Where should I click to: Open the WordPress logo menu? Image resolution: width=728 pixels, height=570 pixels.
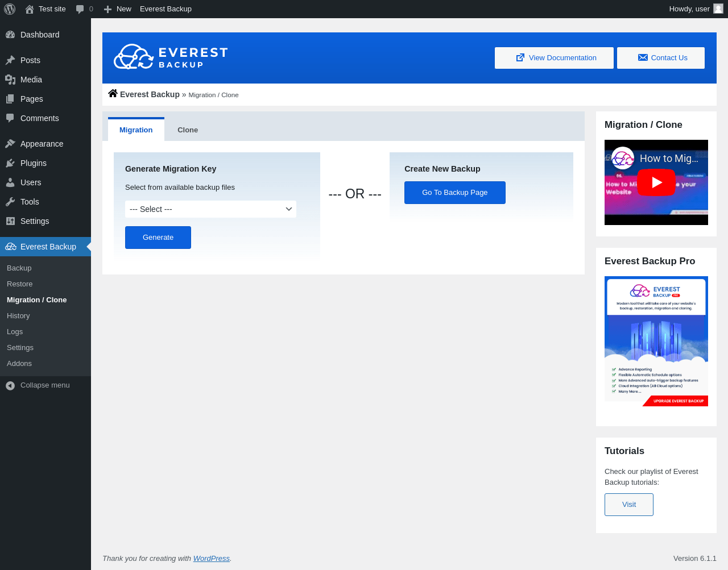(10, 9)
